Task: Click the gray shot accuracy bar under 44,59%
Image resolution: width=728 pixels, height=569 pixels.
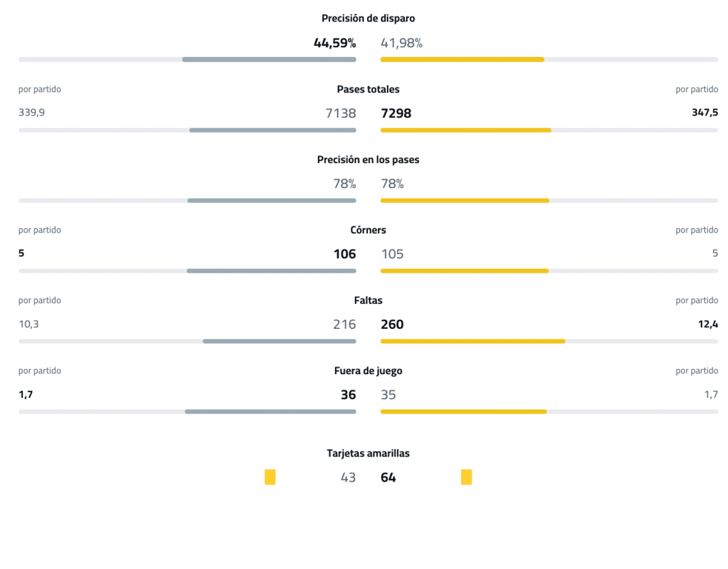Action: (269, 59)
